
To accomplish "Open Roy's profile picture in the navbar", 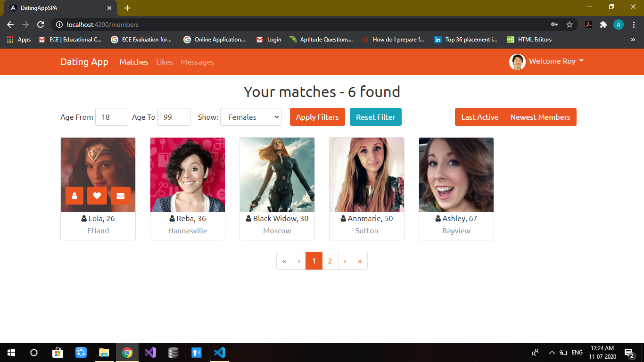I will pos(517,62).
